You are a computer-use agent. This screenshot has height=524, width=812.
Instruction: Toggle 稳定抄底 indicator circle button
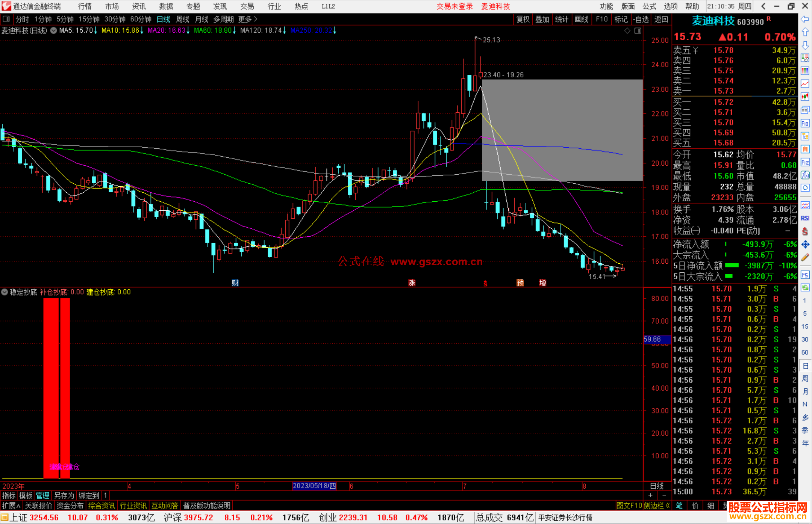coord(5,292)
